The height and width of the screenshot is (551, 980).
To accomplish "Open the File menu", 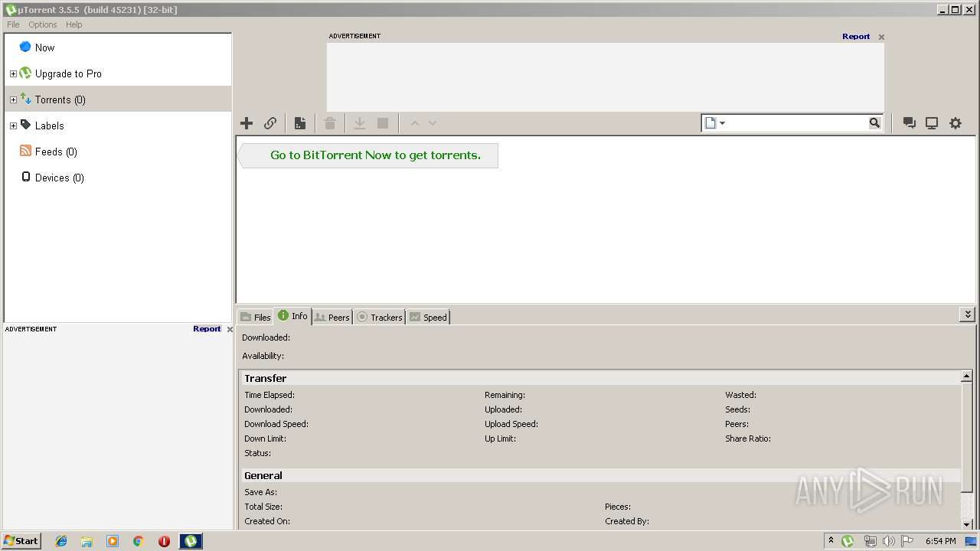I will coord(13,24).
